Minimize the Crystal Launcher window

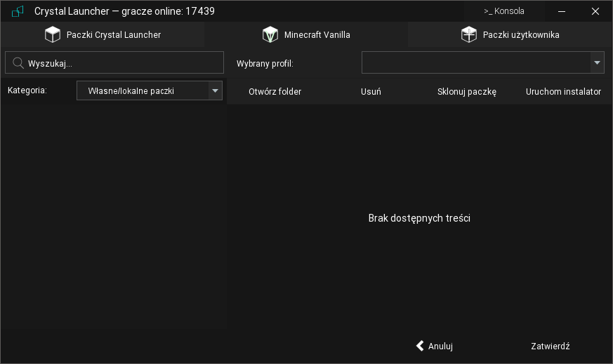pos(562,11)
